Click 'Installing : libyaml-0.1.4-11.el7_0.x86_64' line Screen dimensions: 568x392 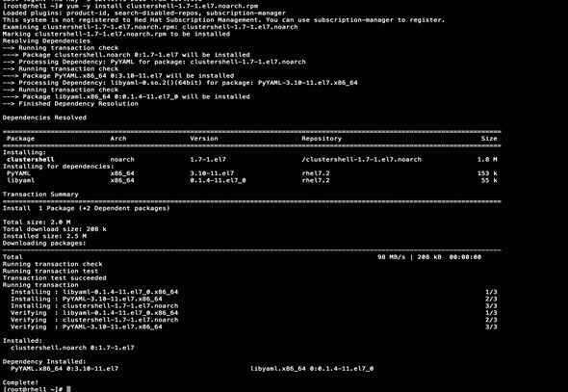click(x=94, y=292)
